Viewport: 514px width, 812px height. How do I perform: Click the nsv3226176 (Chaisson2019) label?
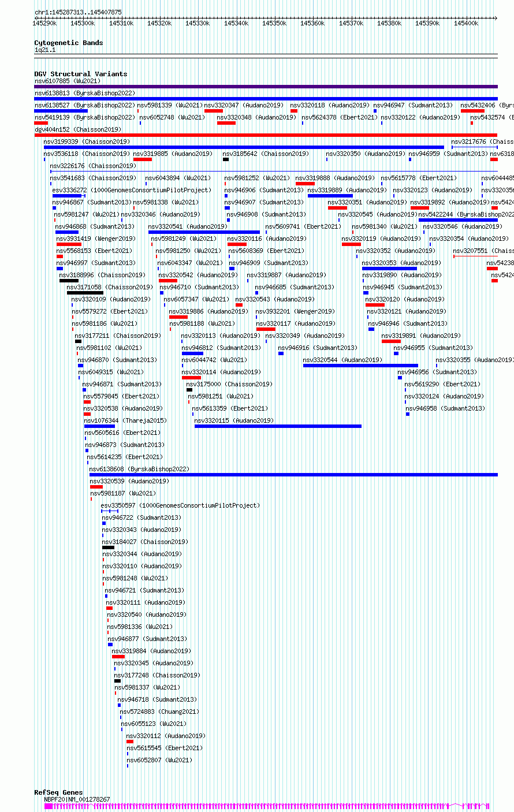point(93,166)
